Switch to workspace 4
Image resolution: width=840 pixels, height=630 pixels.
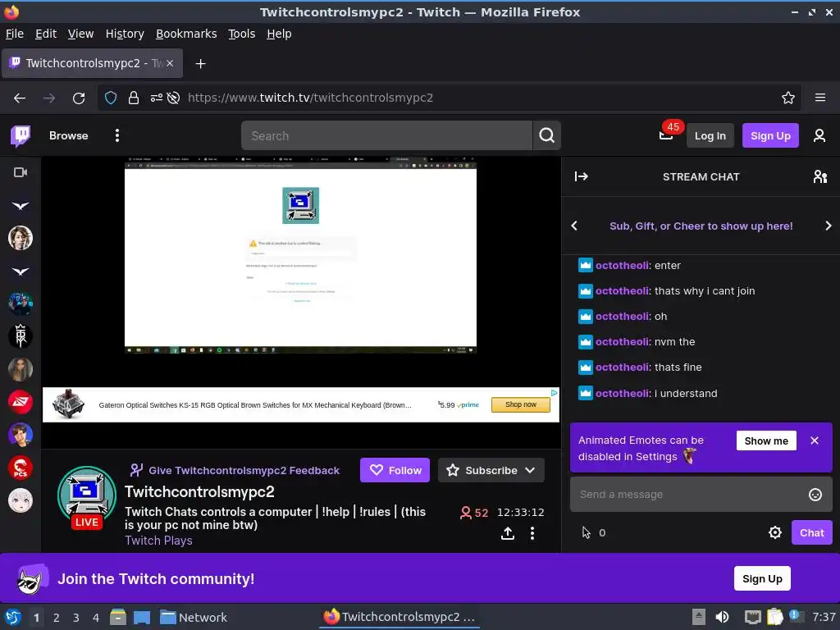pos(96,618)
